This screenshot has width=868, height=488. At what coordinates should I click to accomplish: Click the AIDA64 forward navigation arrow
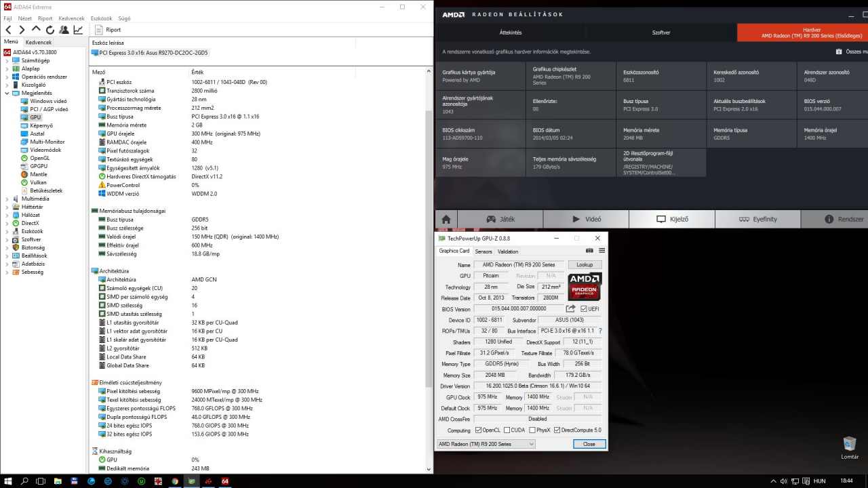point(22,30)
